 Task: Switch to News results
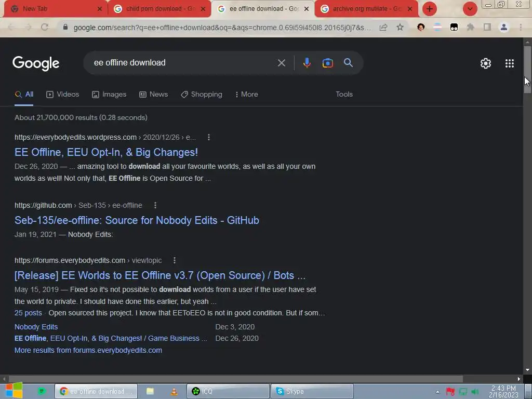pos(153,95)
